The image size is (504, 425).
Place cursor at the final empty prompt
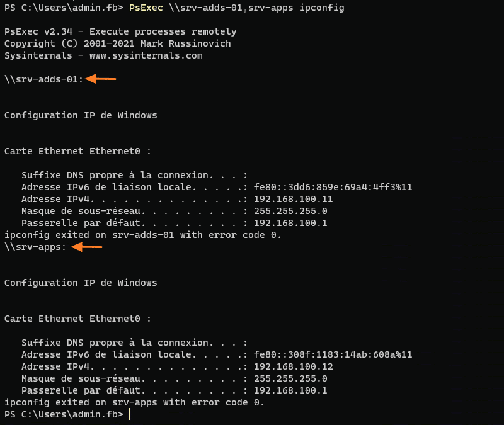coord(130,414)
